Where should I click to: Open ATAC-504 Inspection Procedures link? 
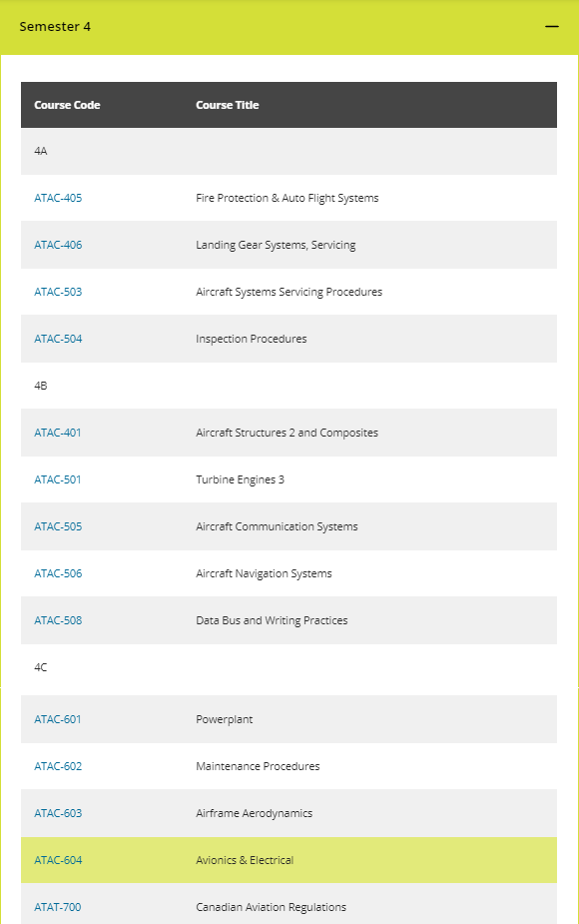pos(58,339)
